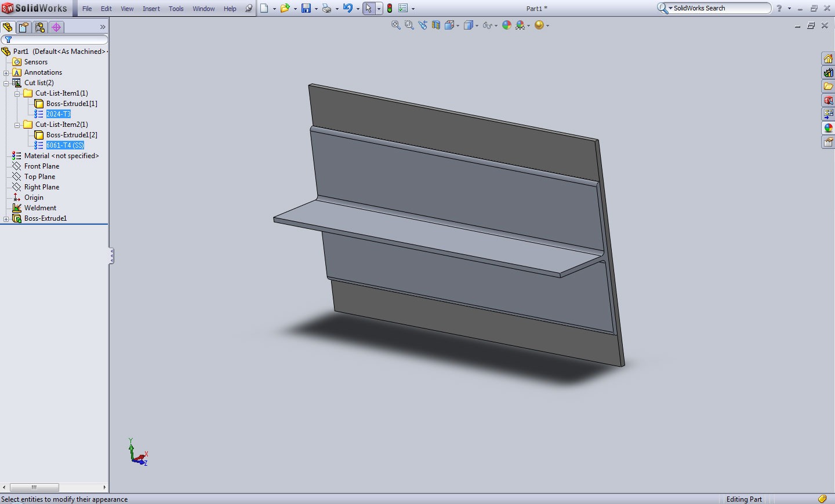
Task: Activate the Section View tool
Action: (x=436, y=25)
